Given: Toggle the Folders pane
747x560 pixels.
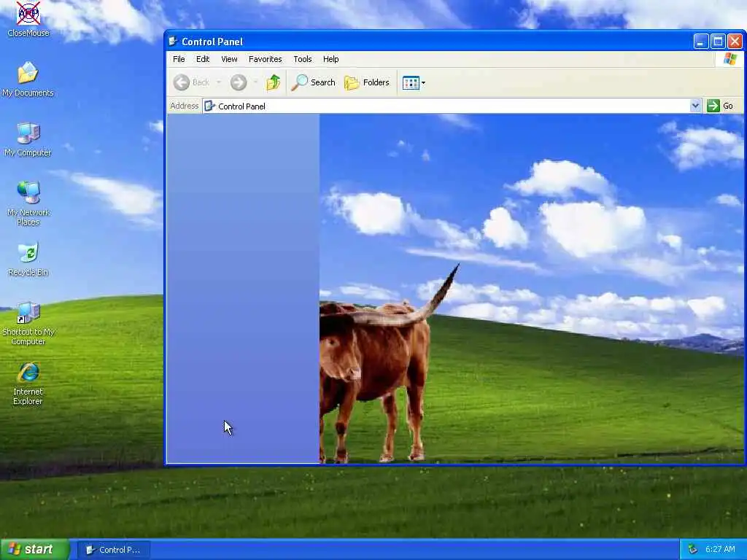Looking at the screenshot, I should click(367, 82).
